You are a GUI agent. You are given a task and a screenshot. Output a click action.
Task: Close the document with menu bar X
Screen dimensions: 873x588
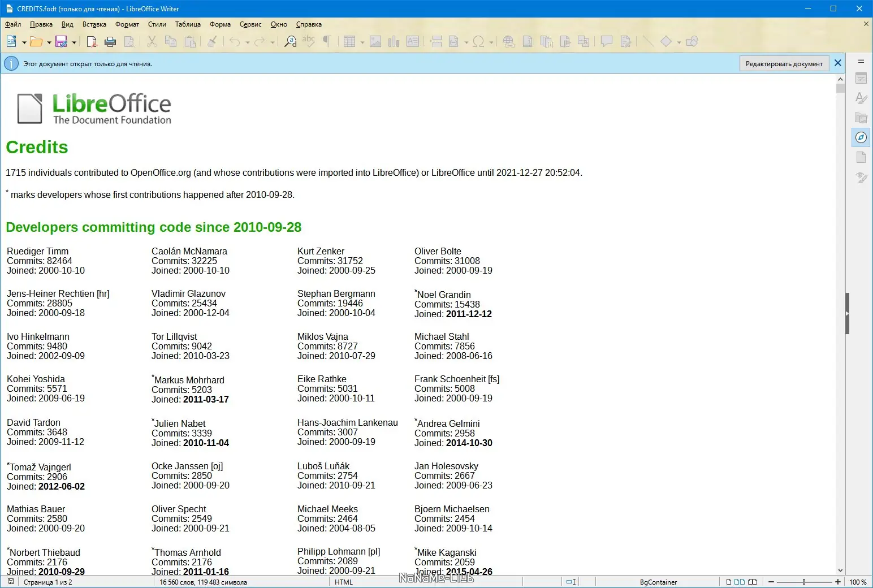click(866, 24)
